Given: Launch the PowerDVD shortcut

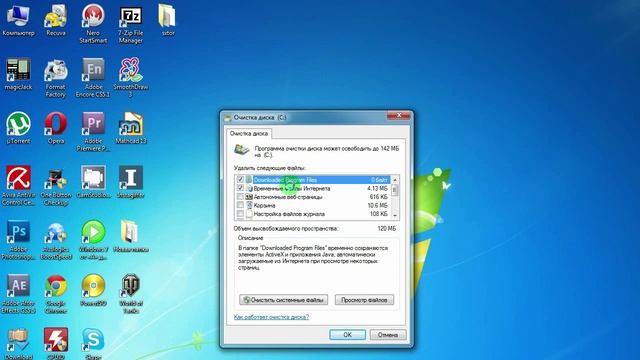Looking at the screenshot, I should tap(93, 291).
